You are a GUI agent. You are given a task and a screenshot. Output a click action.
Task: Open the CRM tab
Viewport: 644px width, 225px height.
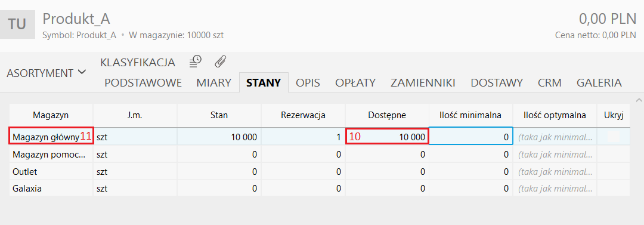[x=550, y=83]
